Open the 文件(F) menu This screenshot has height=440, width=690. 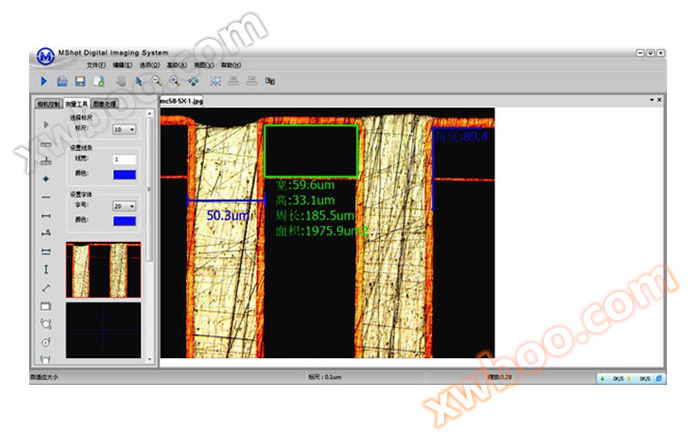[96, 64]
